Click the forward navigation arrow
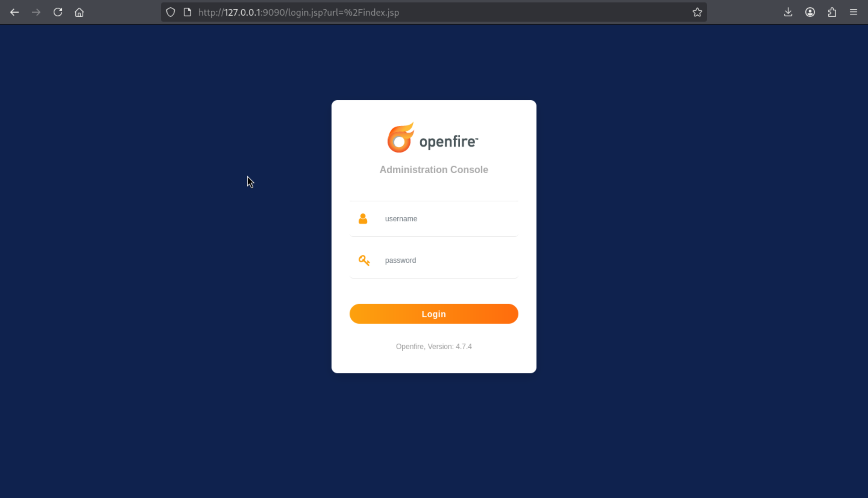Viewport: 868px width, 498px height. pos(36,12)
